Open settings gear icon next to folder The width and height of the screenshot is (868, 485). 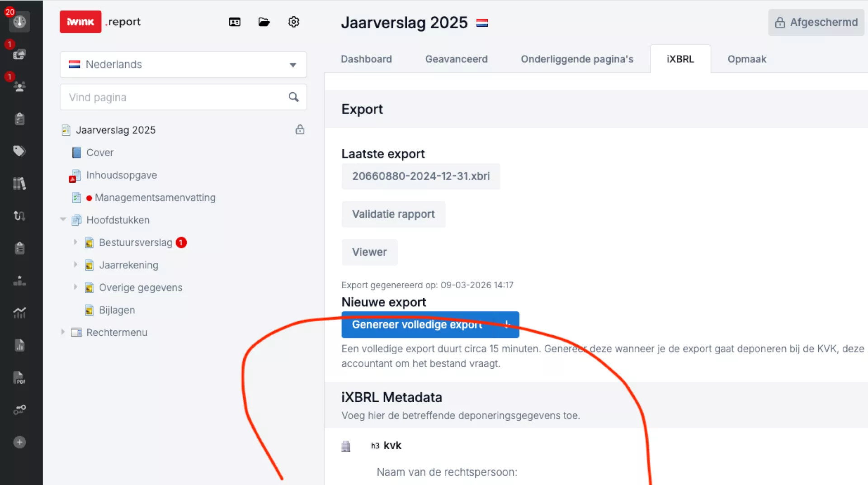coord(294,22)
